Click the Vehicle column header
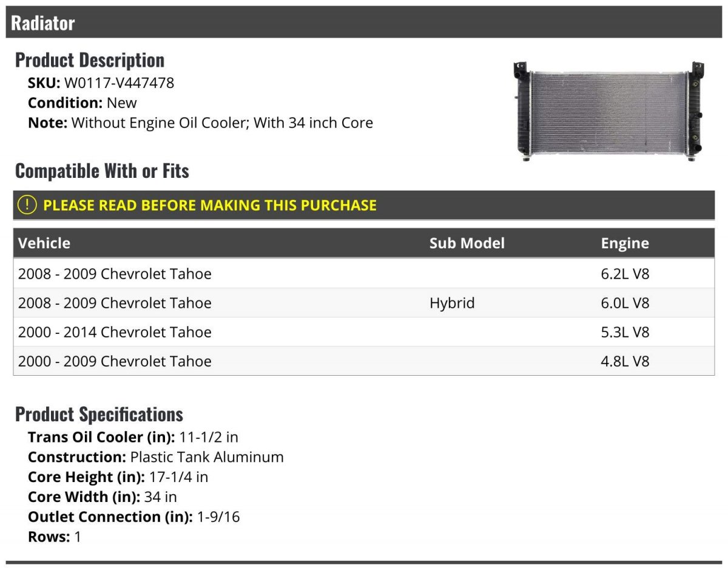 coord(44,243)
